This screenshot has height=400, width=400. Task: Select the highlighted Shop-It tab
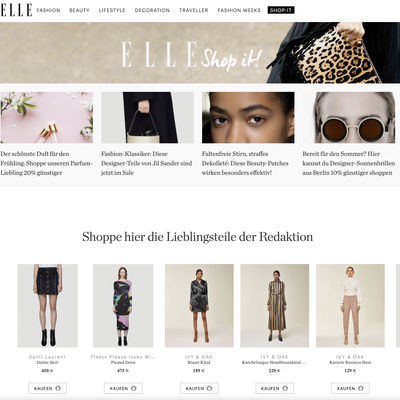pos(281,10)
